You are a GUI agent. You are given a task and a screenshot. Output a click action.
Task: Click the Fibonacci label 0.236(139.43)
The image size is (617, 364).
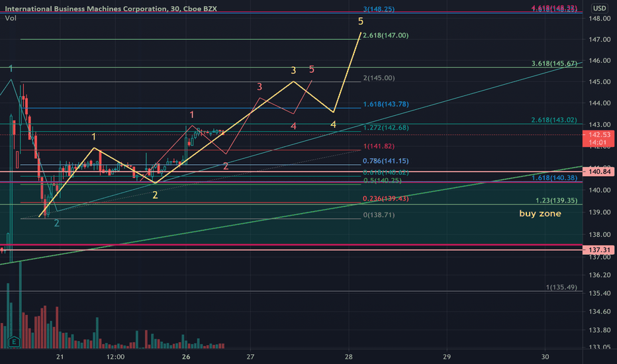(x=385, y=199)
